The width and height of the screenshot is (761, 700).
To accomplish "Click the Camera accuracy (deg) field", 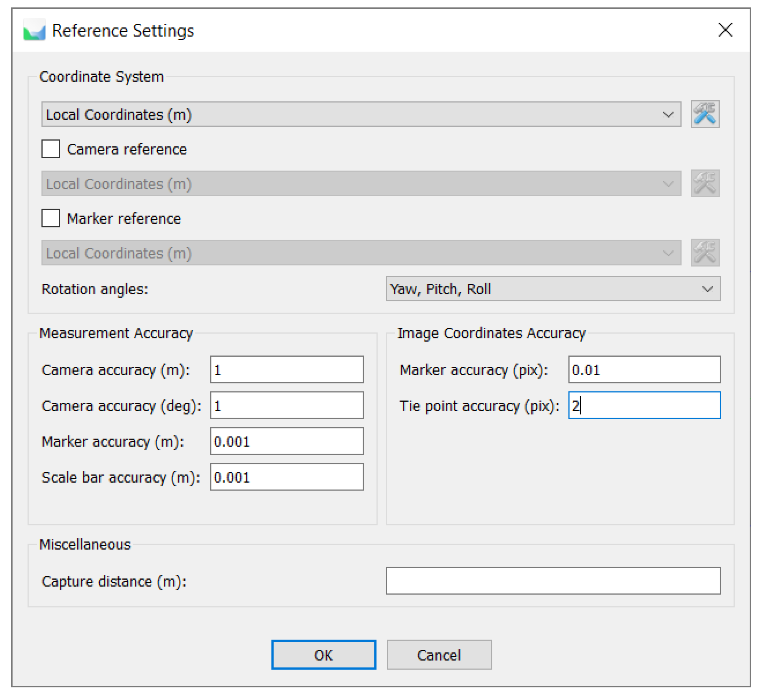I will [x=286, y=405].
